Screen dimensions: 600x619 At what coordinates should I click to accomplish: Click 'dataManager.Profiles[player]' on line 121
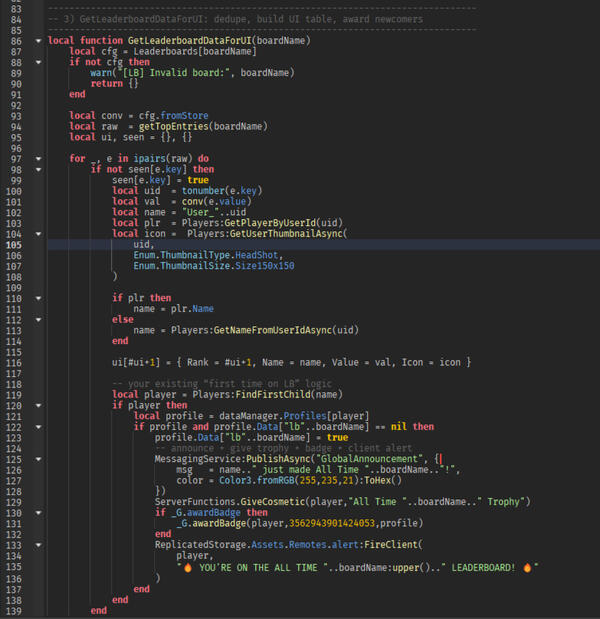tap(294, 416)
